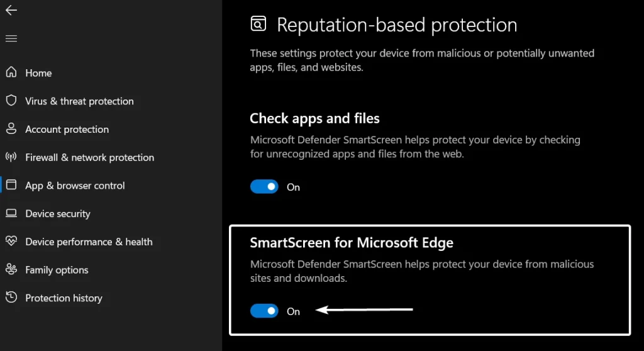
Task: View Protection history
Action: (x=64, y=298)
